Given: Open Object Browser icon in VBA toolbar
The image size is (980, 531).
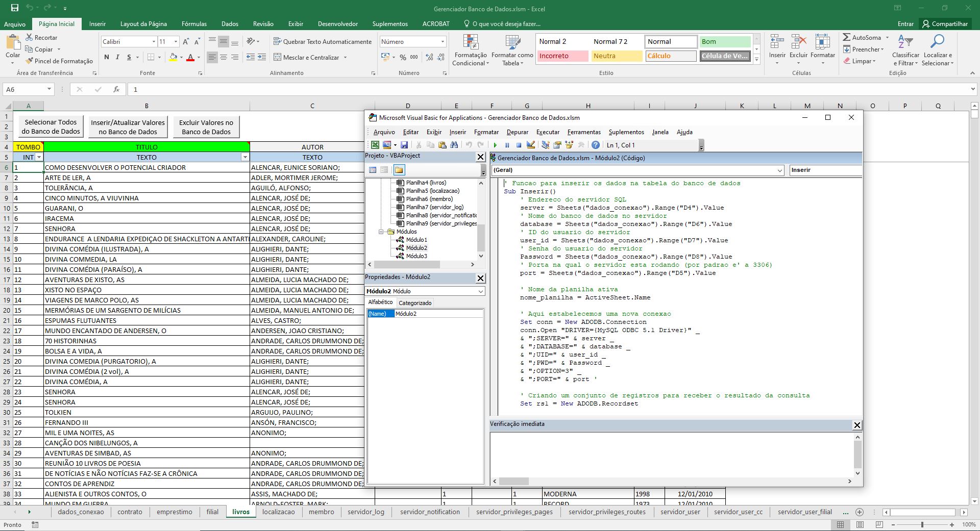Looking at the screenshot, I should (x=569, y=145).
